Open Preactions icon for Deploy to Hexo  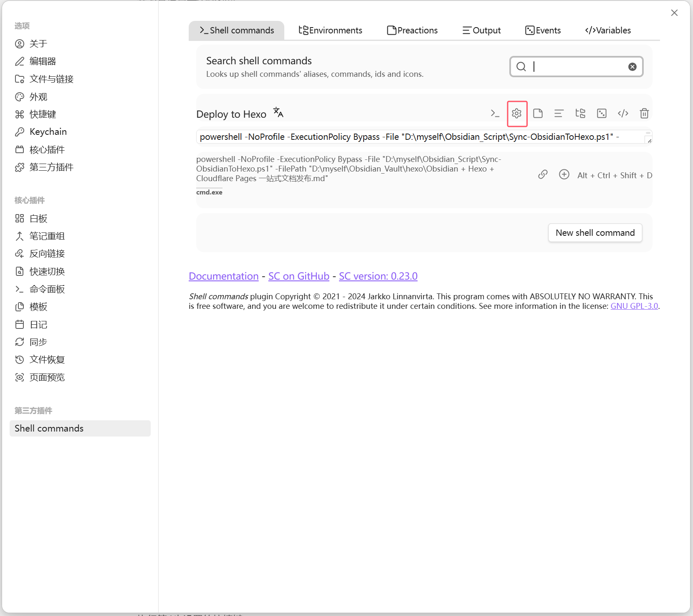[538, 114]
